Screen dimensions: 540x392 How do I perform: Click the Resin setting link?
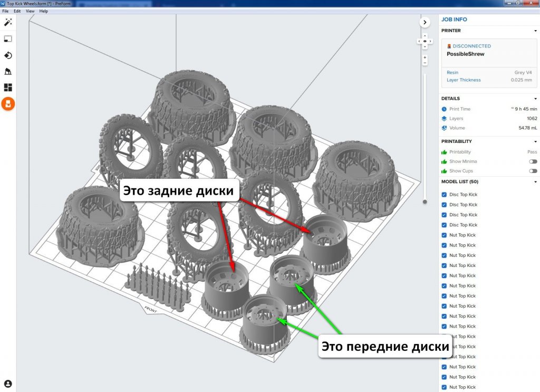point(452,72)
